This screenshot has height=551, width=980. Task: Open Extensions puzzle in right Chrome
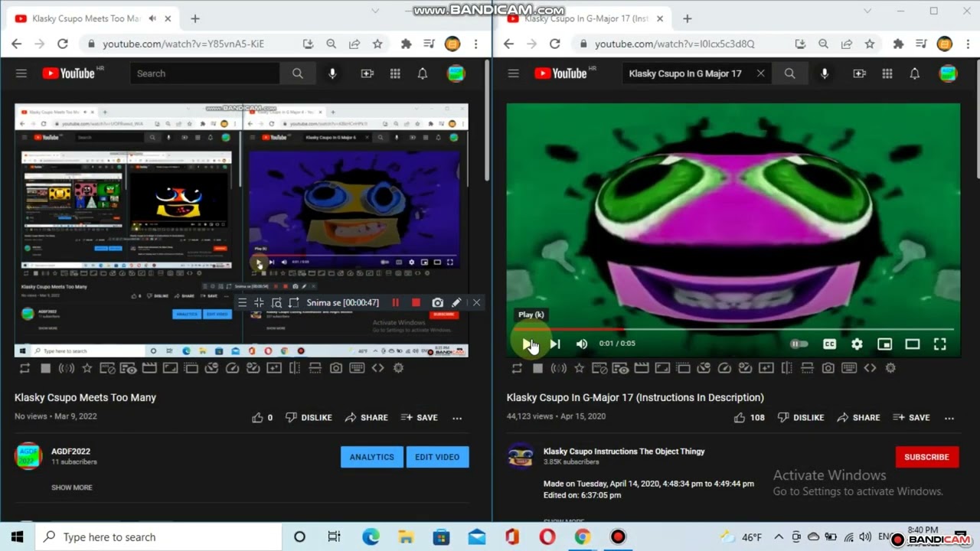tap(898, 44)
